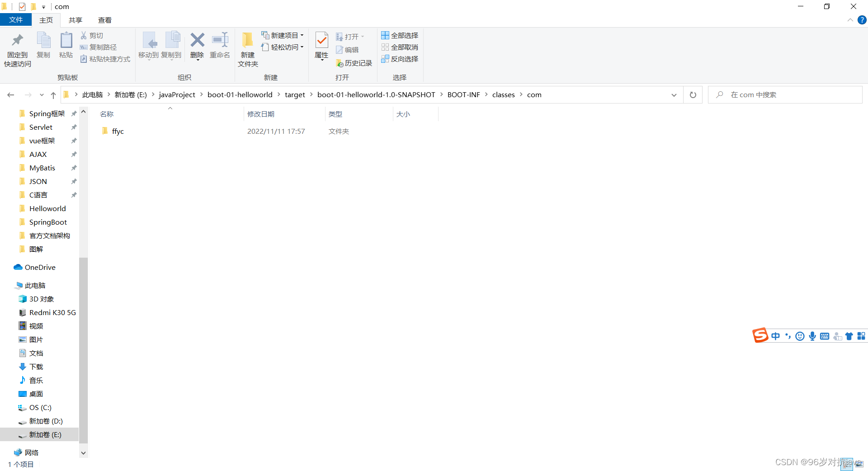Screen dimensions: 868x471
Task: Click BOOT-INF breadcrumb segment
Action: [464, 95]
